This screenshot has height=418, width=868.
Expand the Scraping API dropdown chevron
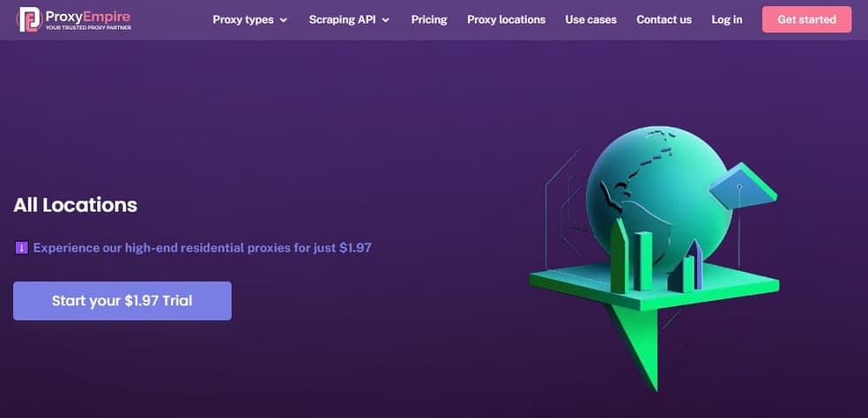pos(386,20)
